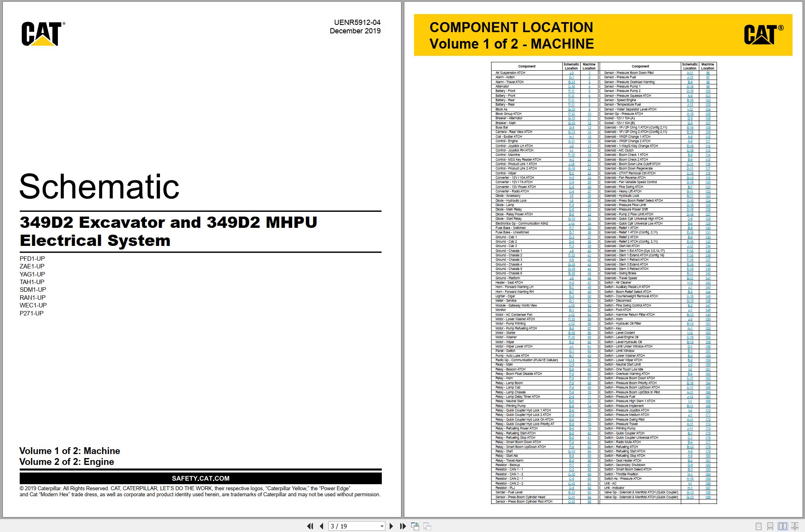805x532 pixels.
Task: Enable two-page continuous scrolling view
Action: [x=795, y=526]
